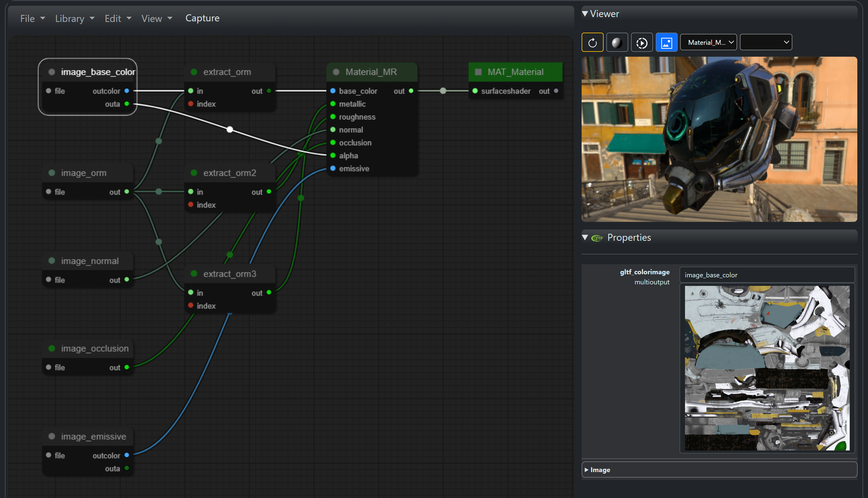
Task: Click the index port of extract_orm3
Action: click(x=191, y=305)
